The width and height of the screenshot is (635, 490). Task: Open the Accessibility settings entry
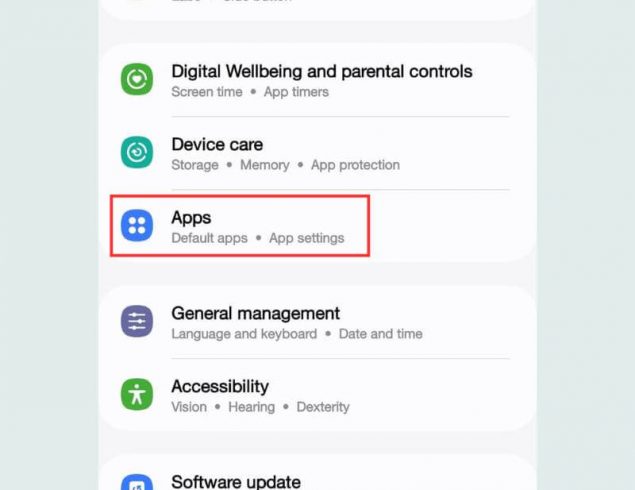coord(318,395)
